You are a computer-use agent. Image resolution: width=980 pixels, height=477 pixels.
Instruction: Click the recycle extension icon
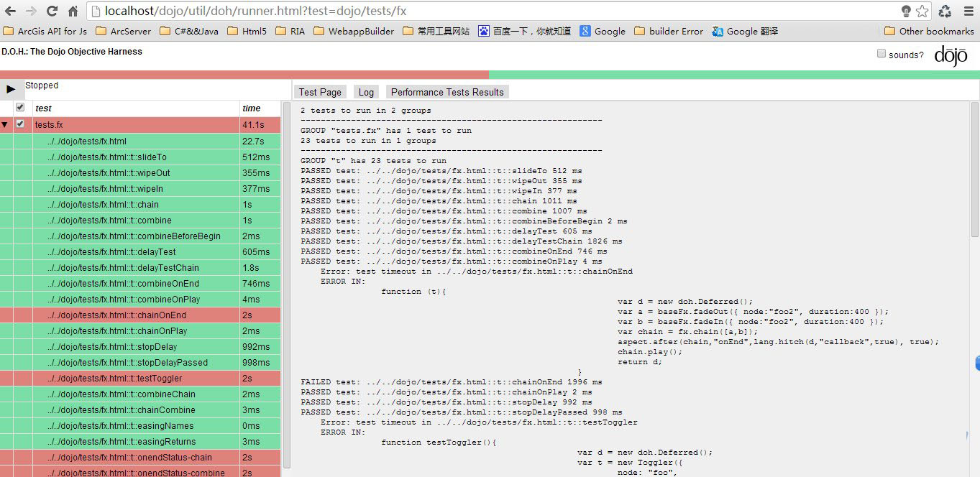point(945,11)
